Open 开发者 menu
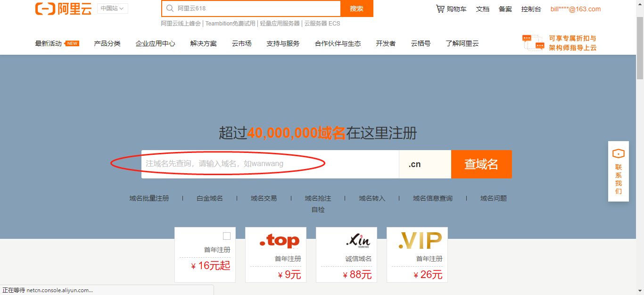This screenshot has width=644, height=295. point(386,43)
